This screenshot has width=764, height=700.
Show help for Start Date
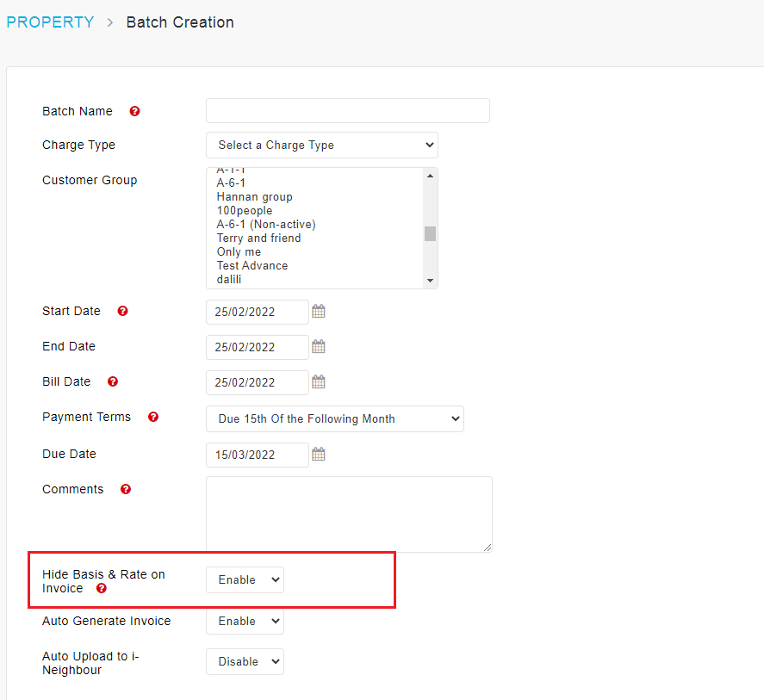(123, 311)
